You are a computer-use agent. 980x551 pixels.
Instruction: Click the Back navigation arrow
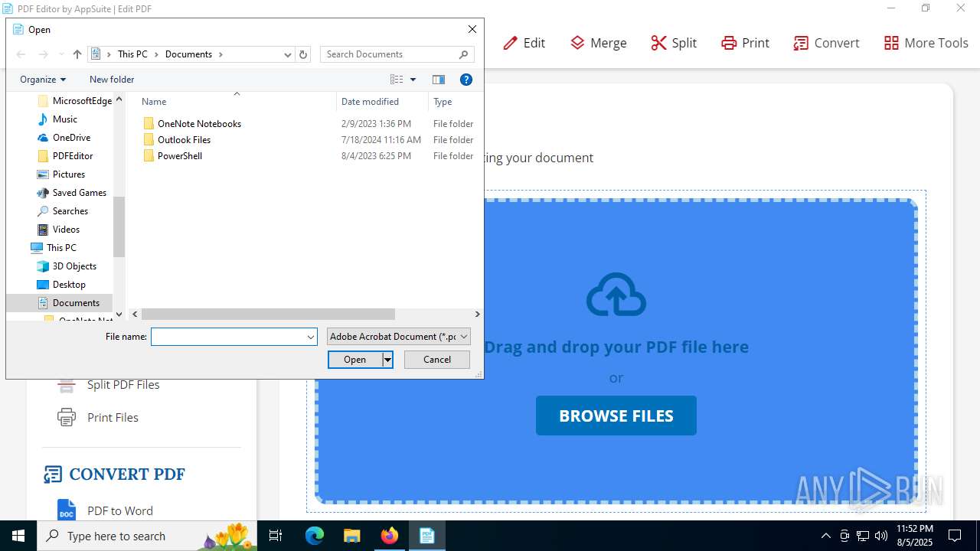click(x=21, y=54)
